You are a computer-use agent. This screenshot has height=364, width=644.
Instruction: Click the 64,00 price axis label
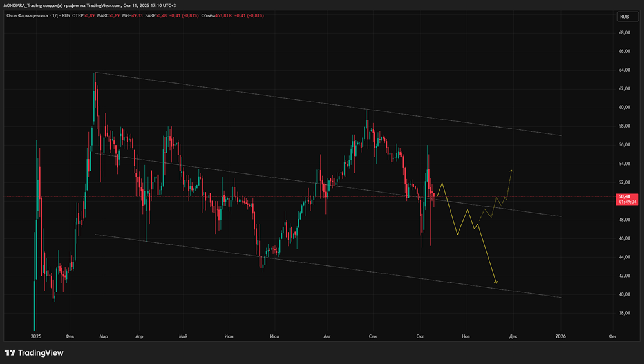tap(623, 70)
